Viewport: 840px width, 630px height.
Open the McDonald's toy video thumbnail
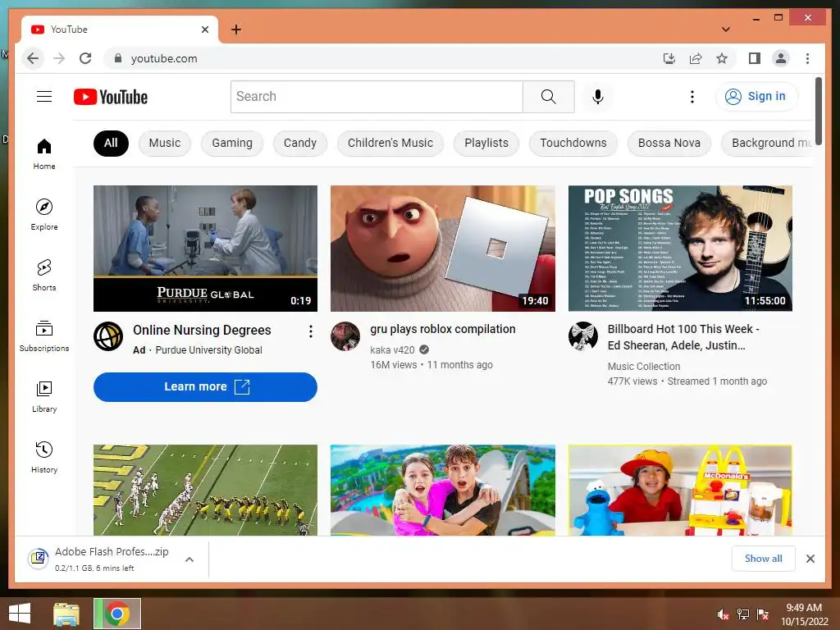680,490
